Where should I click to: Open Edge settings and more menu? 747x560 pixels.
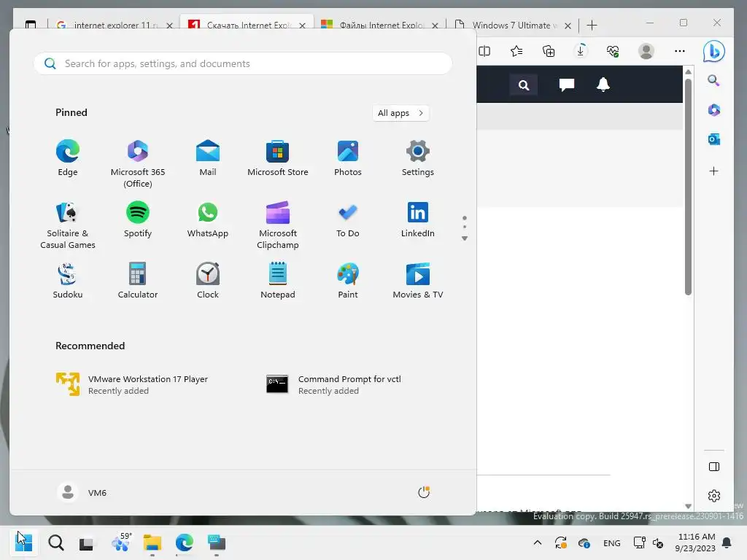(x=680, y=51)
